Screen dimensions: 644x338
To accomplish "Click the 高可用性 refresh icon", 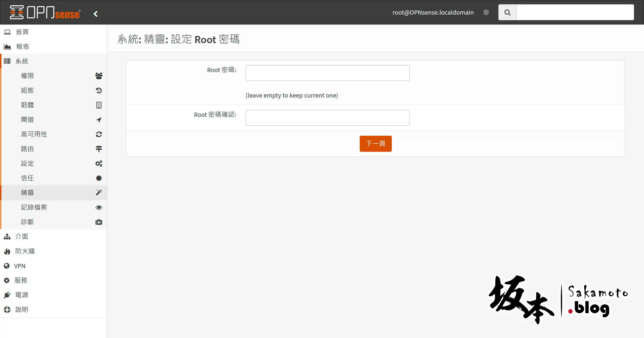I will tap(99, 134).
